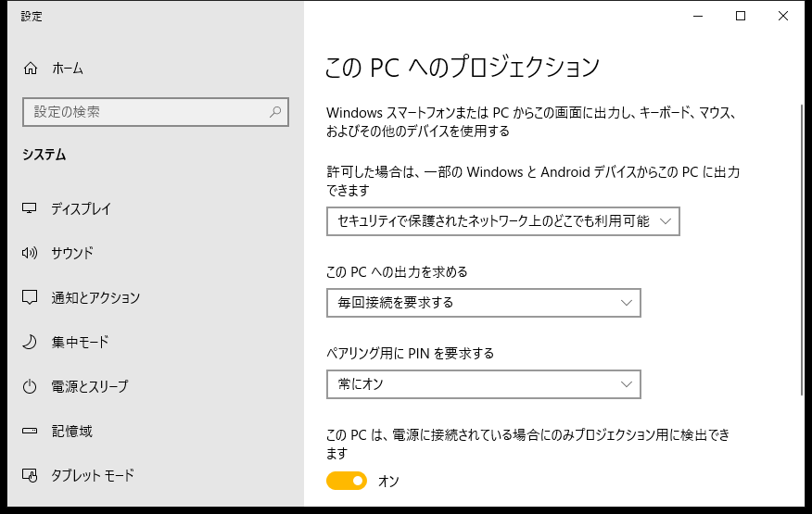Click the Sound speaker icon
Image resolution: width=812 pixels, height=514 pixels.
point(30,253)
